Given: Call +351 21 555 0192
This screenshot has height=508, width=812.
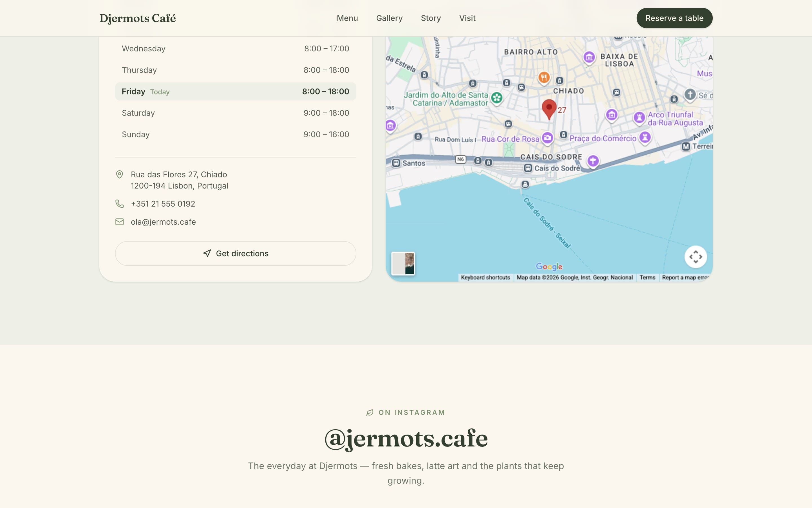Looking at the screenshot, I should coord(163,203).
